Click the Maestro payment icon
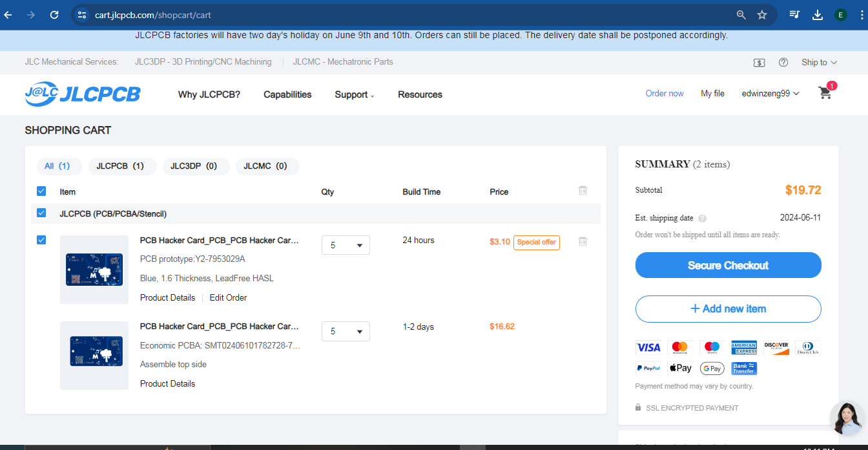The width and height of the screenshot is (868, 450). click(x=712, y=348)
